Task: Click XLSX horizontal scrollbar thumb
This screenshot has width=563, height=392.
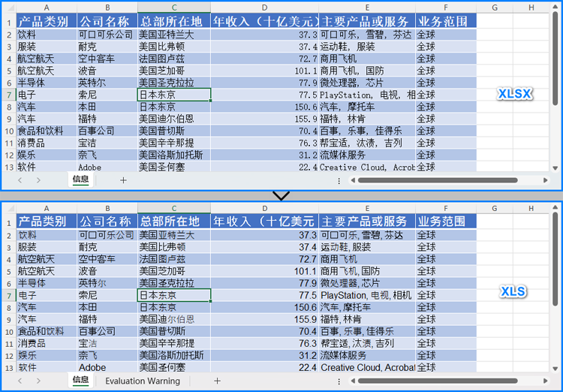Action: [x=438, y=180]
